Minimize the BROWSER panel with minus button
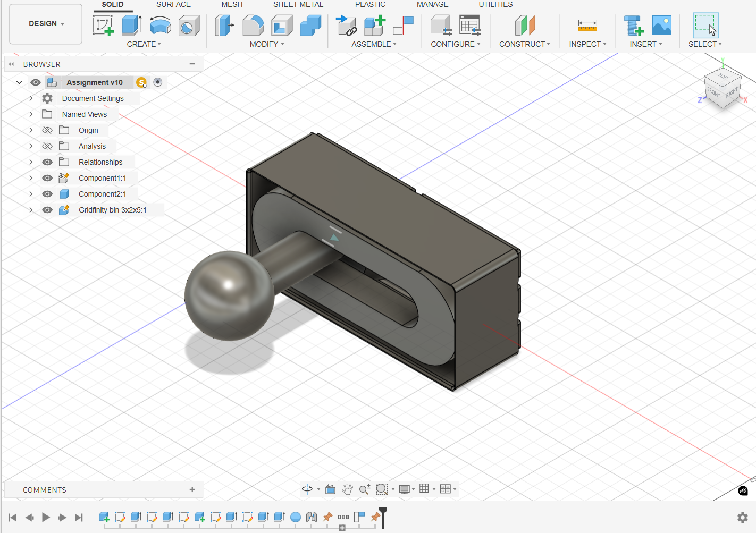This screenshot has height=533, width=756. pos(192,64)
